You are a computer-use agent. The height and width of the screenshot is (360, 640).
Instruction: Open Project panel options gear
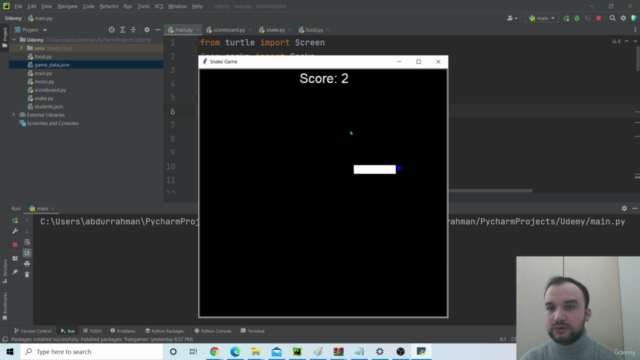[147, 30]
